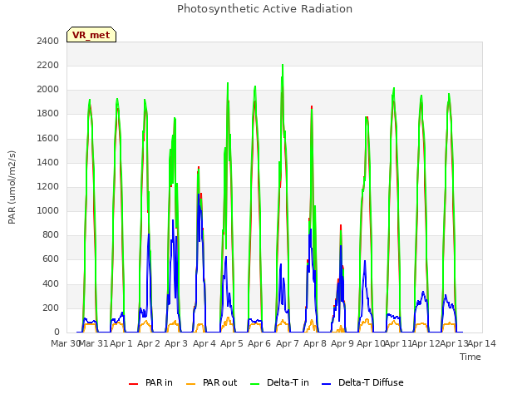Click the 2400 y-axis tick label
The image size is (532, 399).
click(x=48, y=41)
